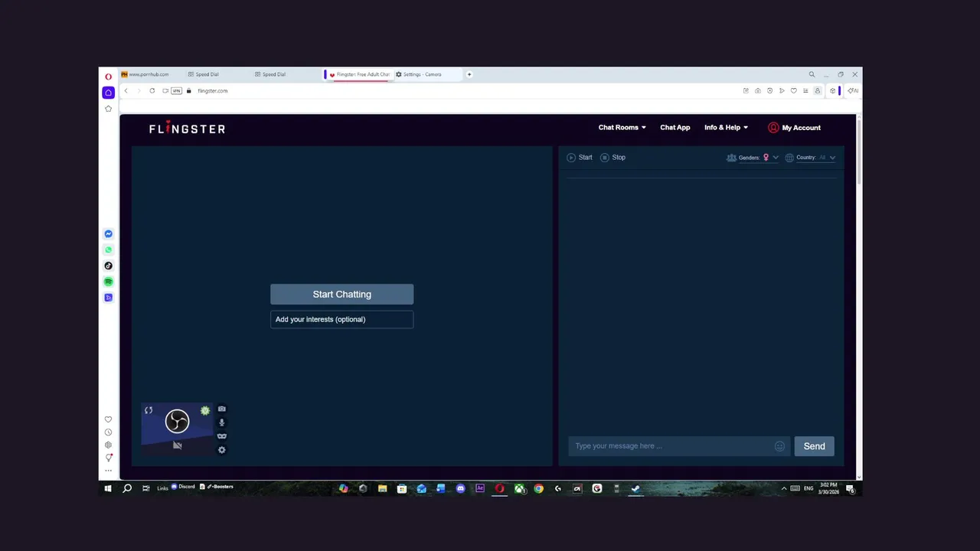Open Messenger in Opera sidebar
This screenshot has height=551, width=980.
click(x=108, y=234)
